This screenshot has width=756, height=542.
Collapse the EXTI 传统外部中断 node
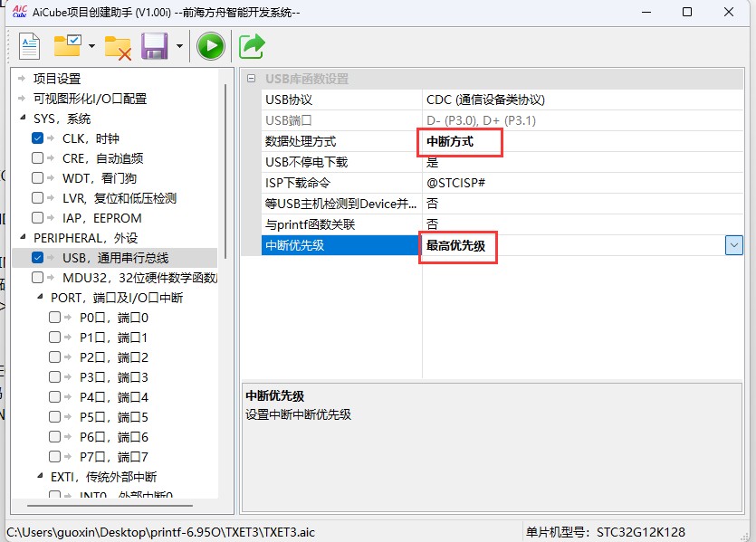click(40, 476)
